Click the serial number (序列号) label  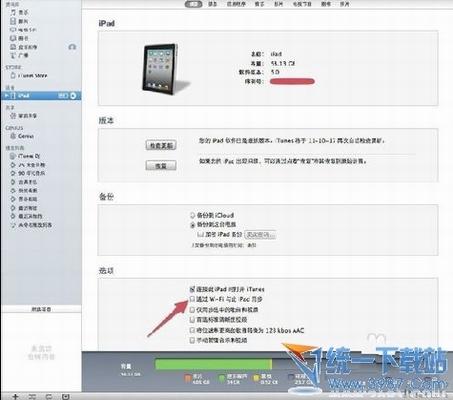point(254,81)
